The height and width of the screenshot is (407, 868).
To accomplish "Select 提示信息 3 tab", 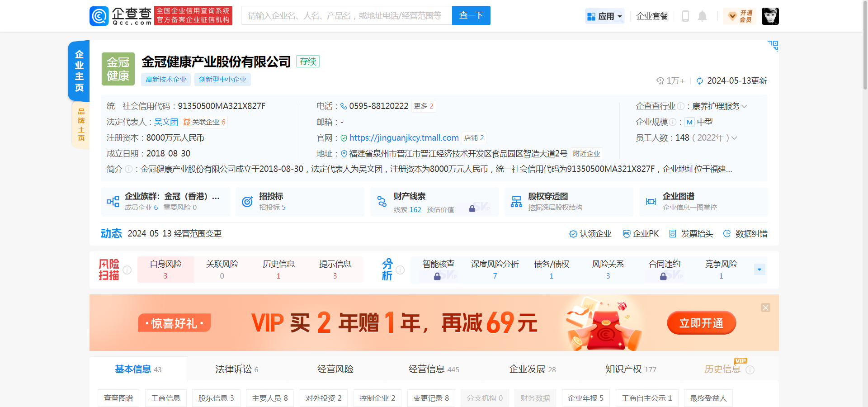I will [x=335, y=270].
